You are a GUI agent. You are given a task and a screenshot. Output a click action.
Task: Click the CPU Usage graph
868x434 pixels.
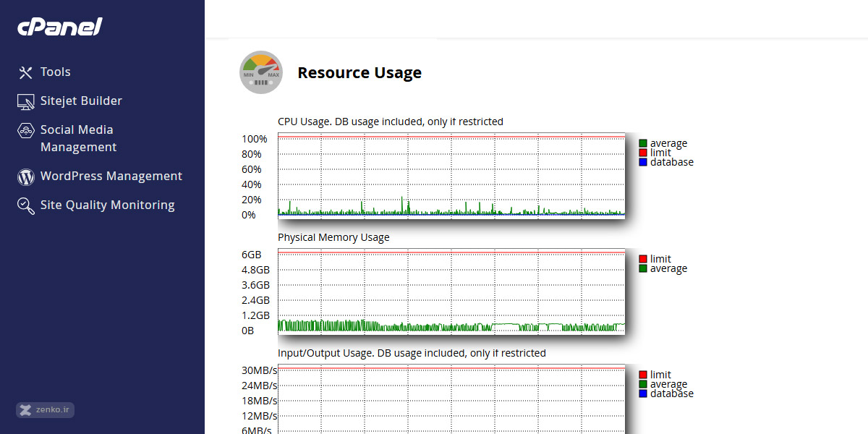451,175
